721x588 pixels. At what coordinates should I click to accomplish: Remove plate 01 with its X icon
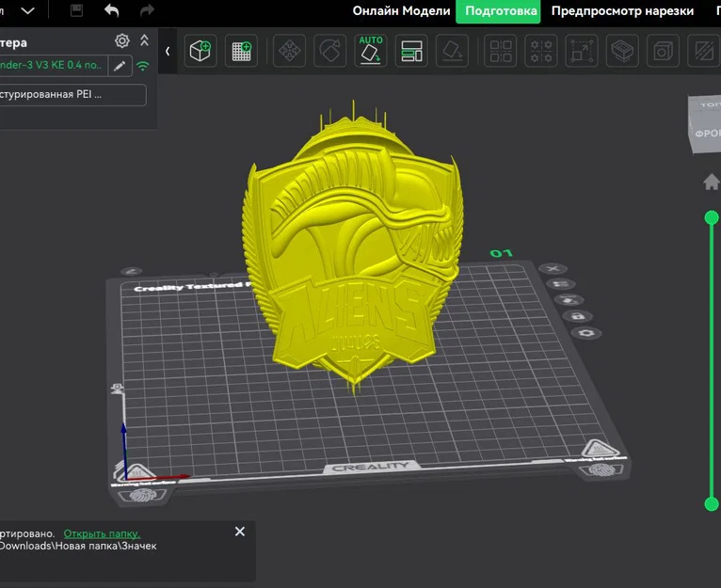pos(553,268)
